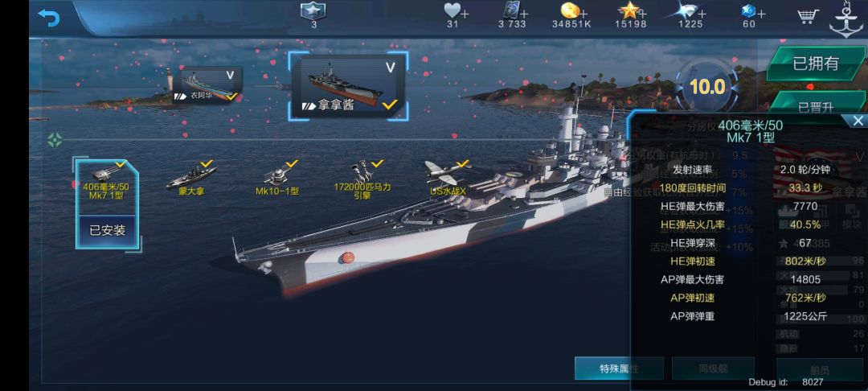This screenshot has width=868, height=391.
Task: Open the shopping cart store
Action: [x=809, y=16]
